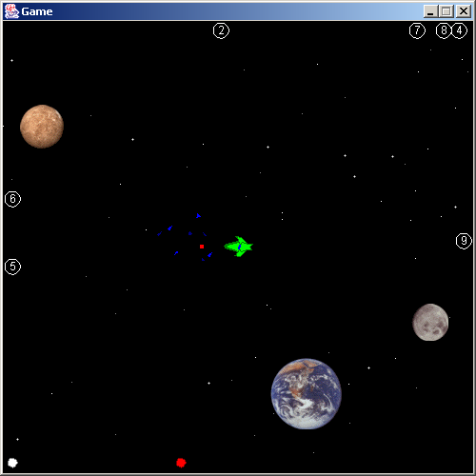Minimize the Game window

point(430,11)
